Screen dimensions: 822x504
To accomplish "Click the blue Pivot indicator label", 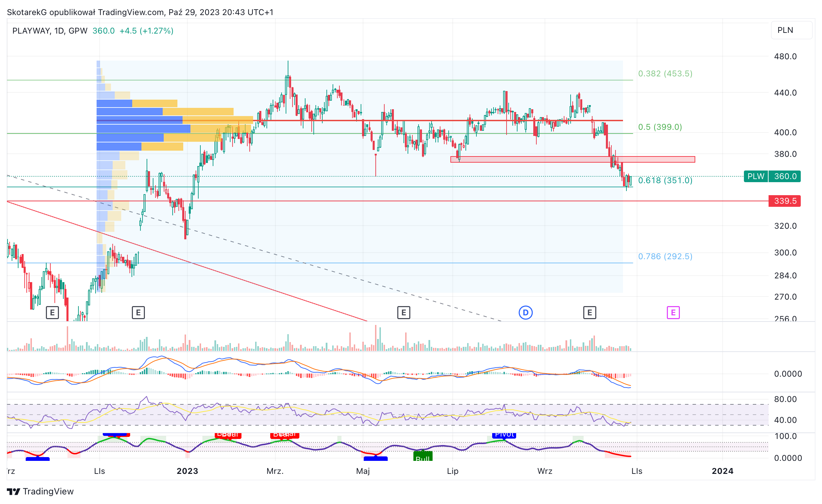I will tap(504, 435).
